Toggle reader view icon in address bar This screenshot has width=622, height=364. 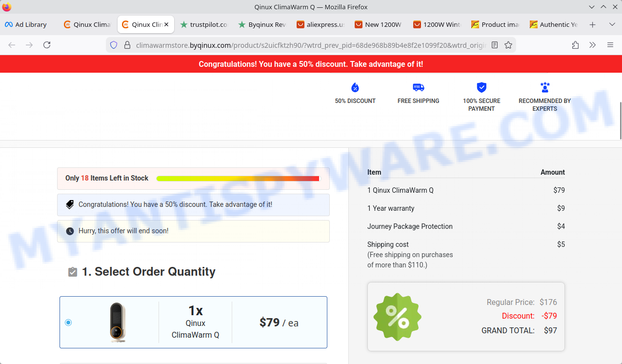(x=495, y=45)
